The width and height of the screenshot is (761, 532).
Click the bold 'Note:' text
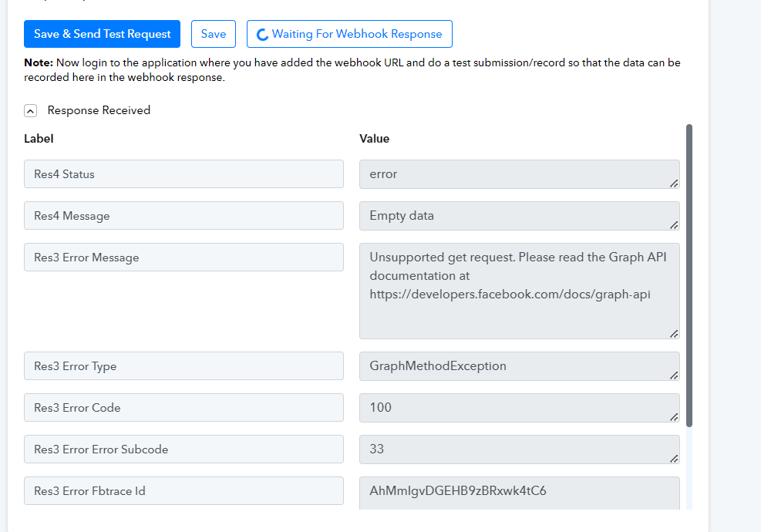[39, 62]
